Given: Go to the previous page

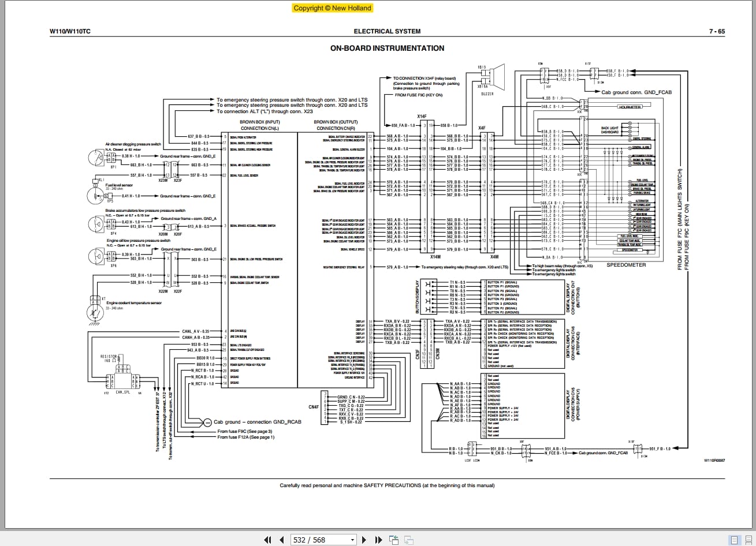Looking at the screenshot, I should click(281, 540).
